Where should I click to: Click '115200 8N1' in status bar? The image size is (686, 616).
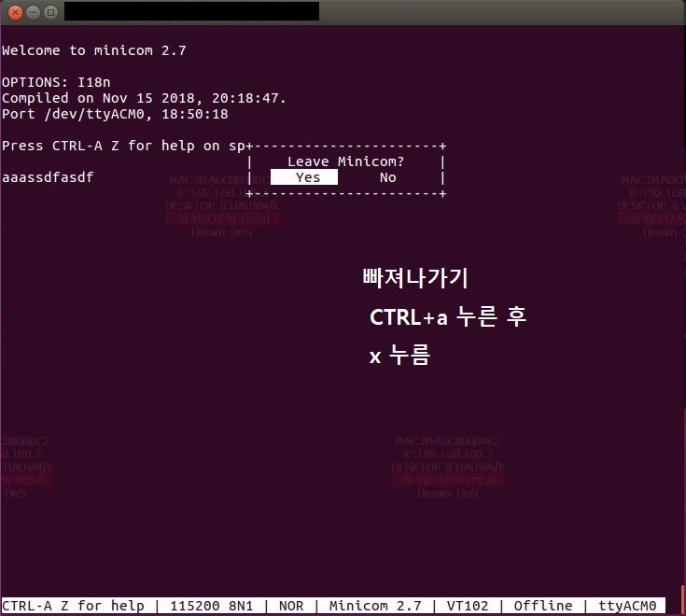212,606
